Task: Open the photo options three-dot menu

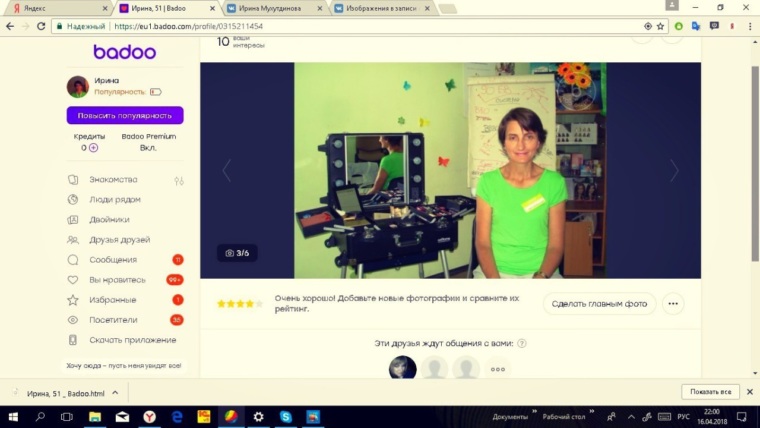Action: 673,304
